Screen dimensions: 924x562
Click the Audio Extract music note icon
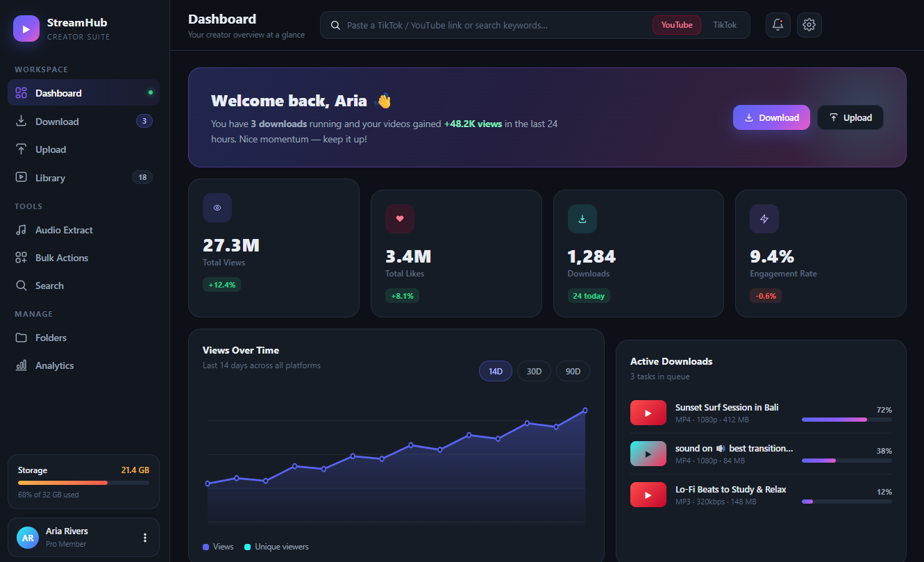(x=21, y=230)
